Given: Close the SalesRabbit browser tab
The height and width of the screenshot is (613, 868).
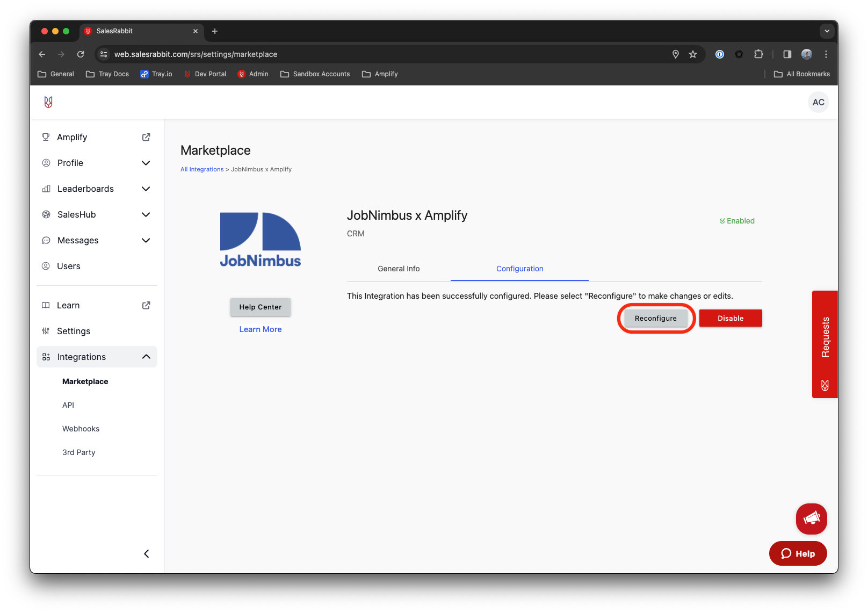Looking at the screenshot, I should click(196, 31).
